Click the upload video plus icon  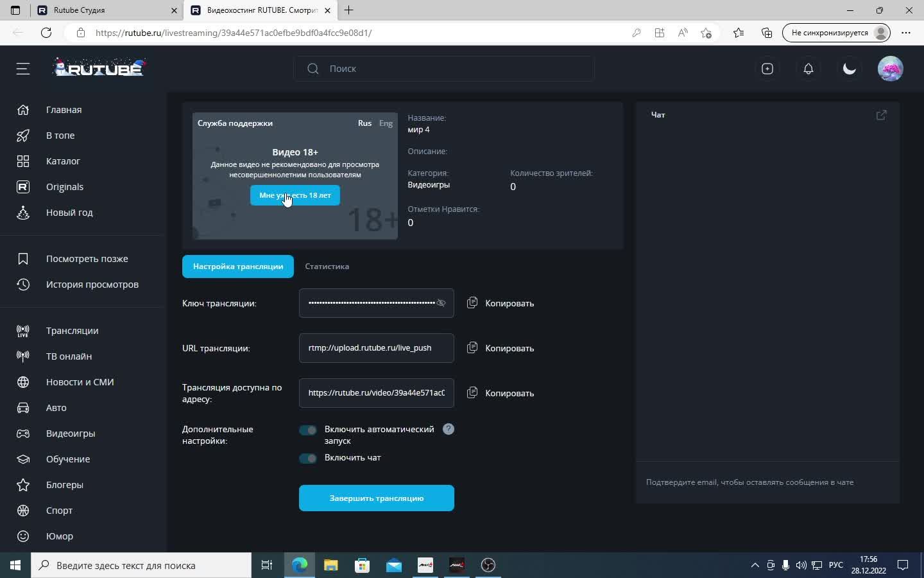pos(767,69)
